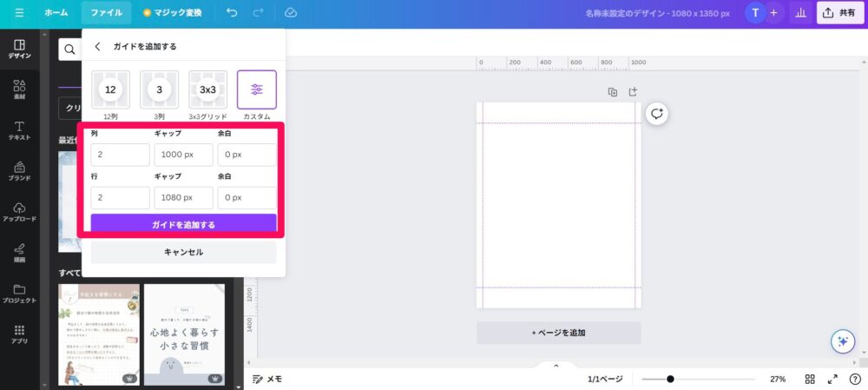Click the undo arrow icon
Screen dimensions: 868x390
231,13
